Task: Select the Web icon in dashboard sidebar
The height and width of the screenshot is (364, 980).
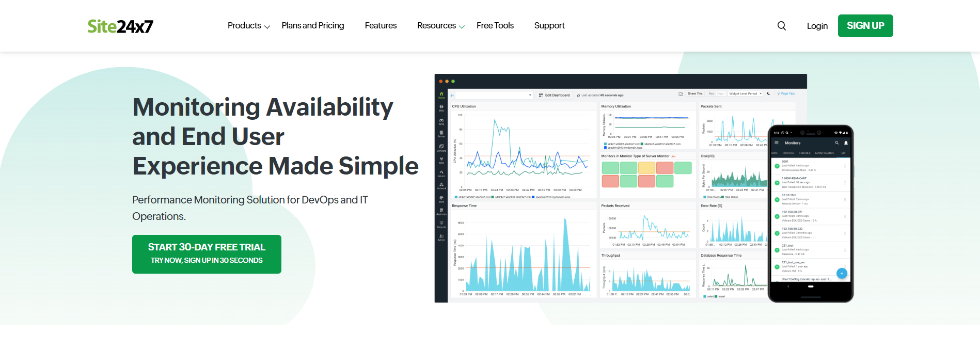Action: pos(441,108)
